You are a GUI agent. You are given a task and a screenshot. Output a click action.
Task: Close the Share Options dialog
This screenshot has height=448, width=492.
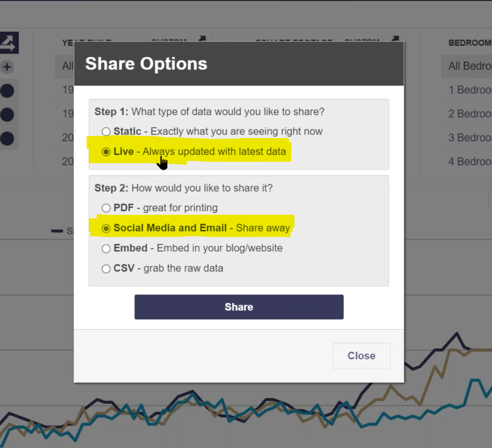(x=361, y=356)
